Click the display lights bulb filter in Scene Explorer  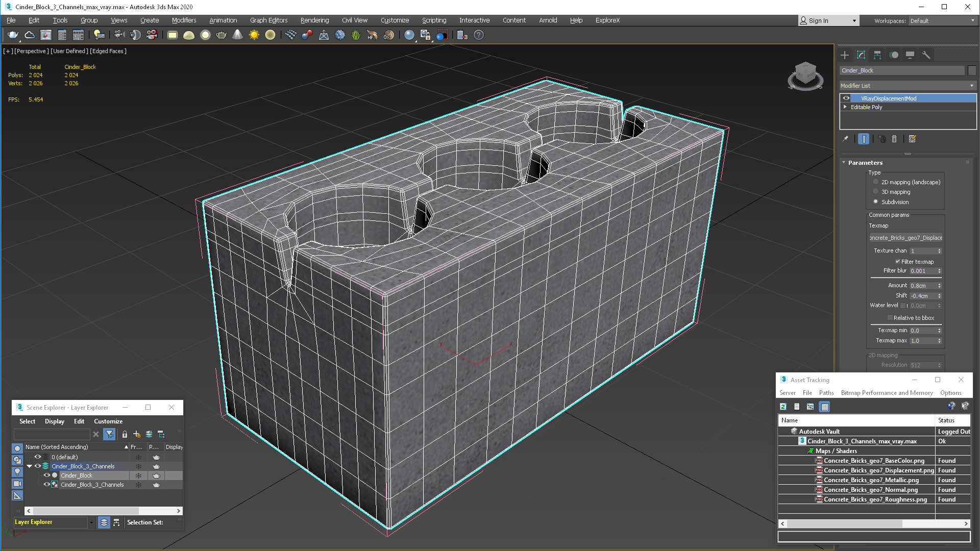(17, 471)
